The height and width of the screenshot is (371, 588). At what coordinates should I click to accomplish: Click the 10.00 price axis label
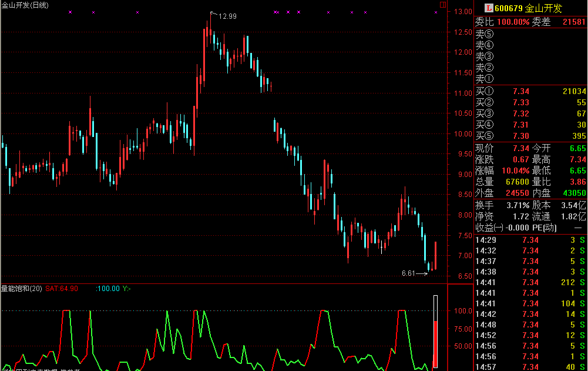[463, 133]
